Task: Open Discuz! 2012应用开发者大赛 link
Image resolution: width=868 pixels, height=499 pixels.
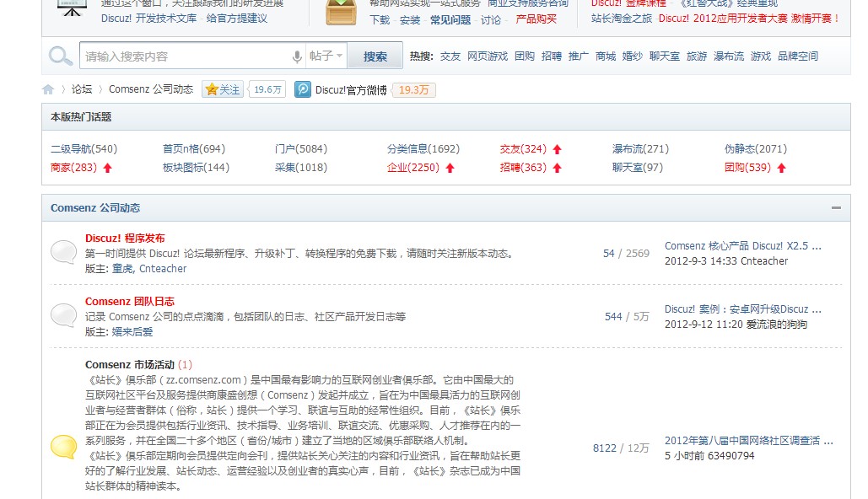Action: point(723,19)
